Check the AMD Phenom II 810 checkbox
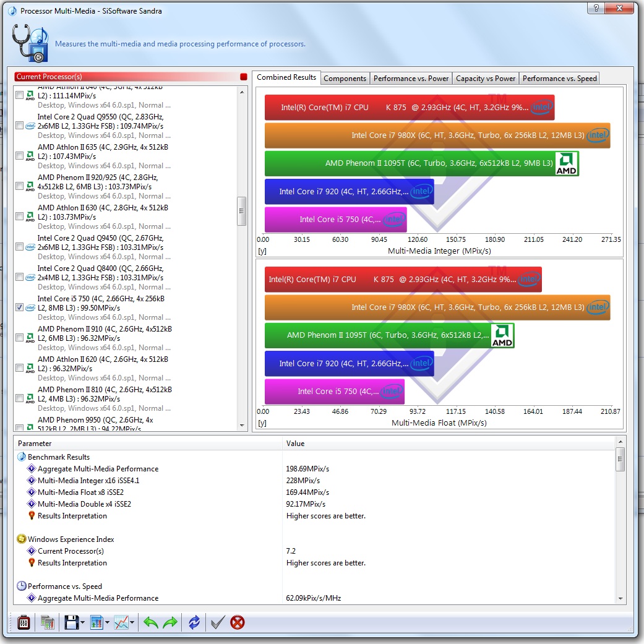 coord(19,398)
